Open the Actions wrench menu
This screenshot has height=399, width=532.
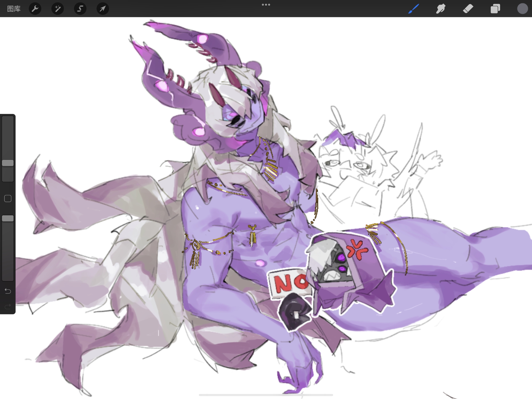pos(35,9)
